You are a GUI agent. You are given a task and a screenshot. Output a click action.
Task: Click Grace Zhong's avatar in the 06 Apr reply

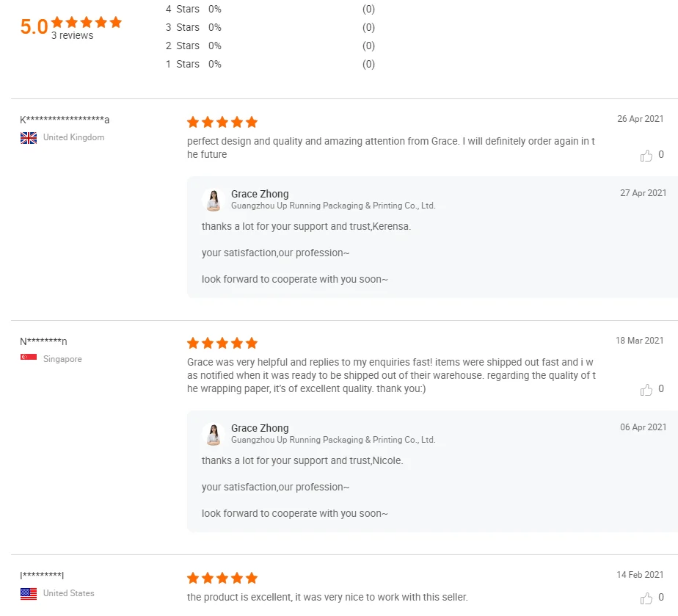tap(214, 434)
